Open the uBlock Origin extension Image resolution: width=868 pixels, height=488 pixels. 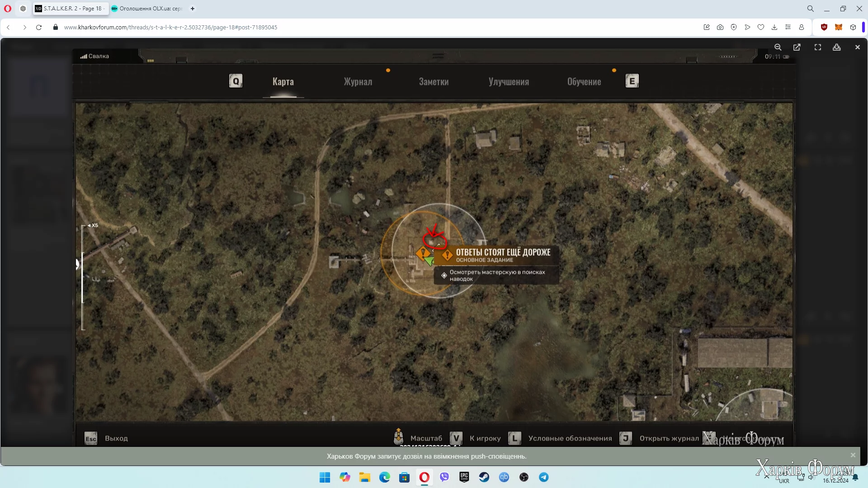pos(824,27)
